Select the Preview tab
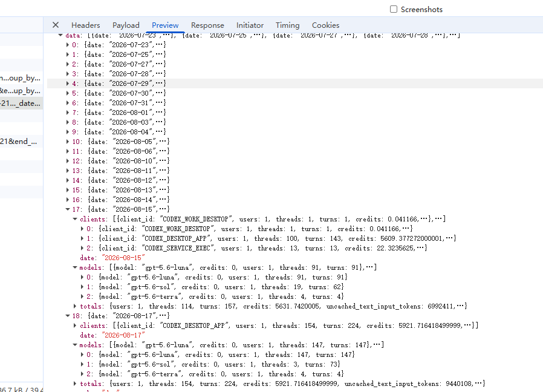This screenshot has width=543, height=392. (x=165, y=25)
